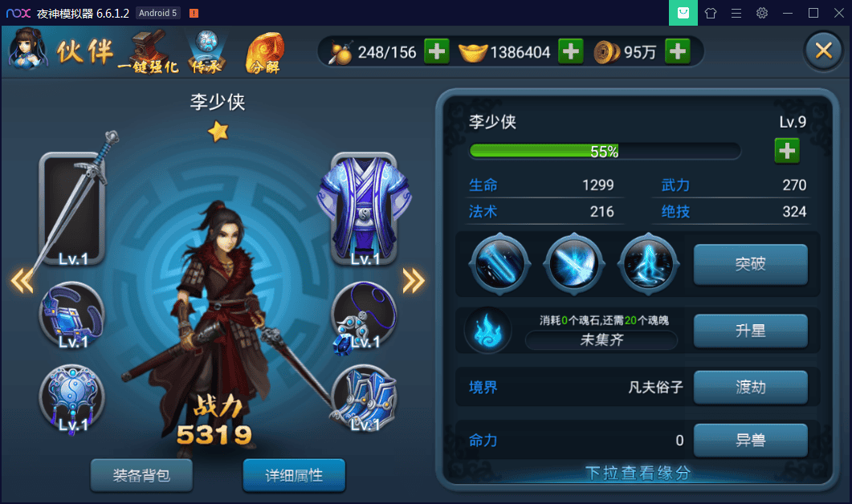Tap the blue soul flame icon

coord(488,331)
